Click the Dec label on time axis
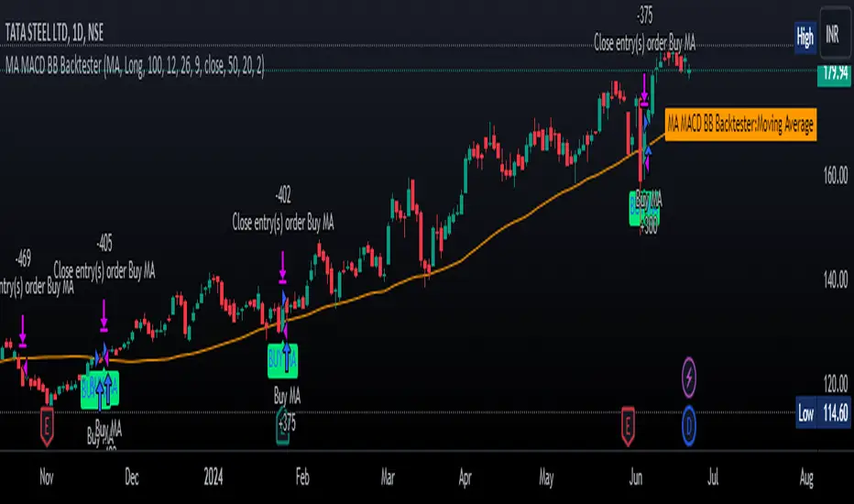Viewport: 854px width, 504px height. 132,477
